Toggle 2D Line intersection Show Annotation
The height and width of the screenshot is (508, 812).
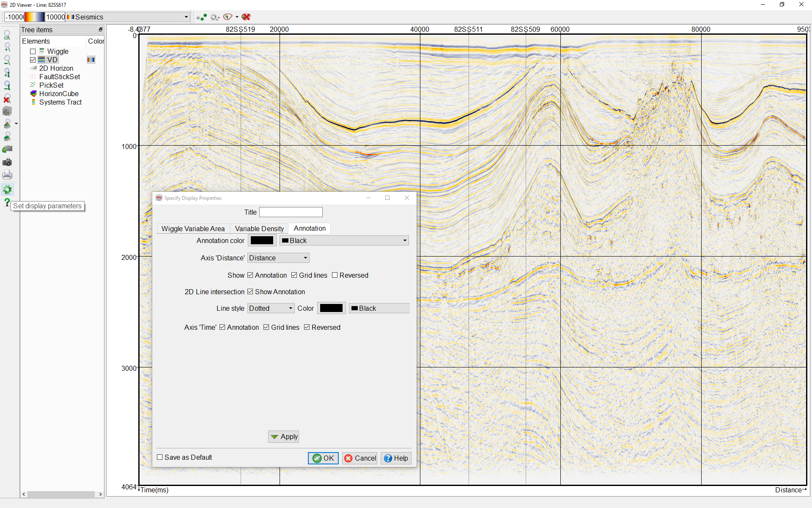coord(250,292)
